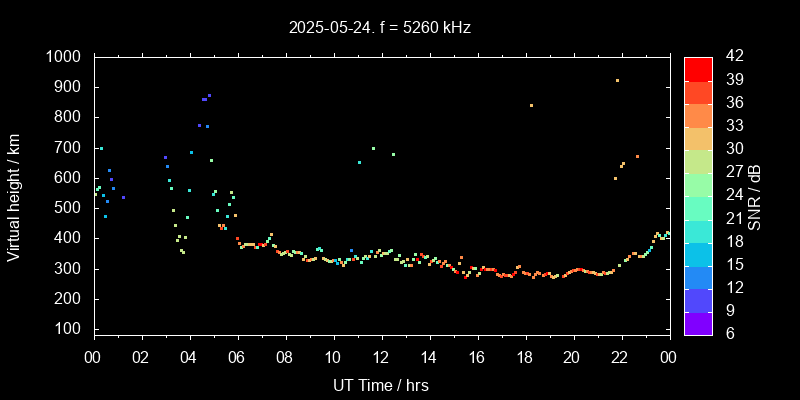
Task: Click the 'Virtual height / km' axis label
Action: point(14,196)
